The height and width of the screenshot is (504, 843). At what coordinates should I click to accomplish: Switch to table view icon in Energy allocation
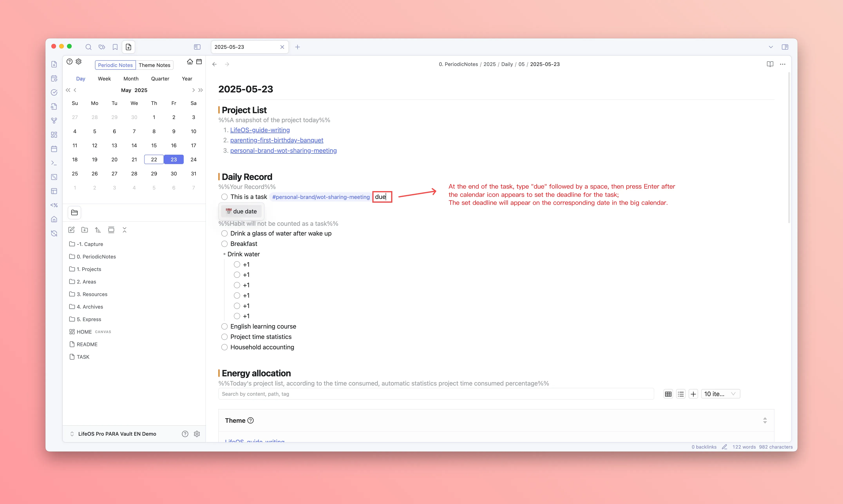[668, 394]
